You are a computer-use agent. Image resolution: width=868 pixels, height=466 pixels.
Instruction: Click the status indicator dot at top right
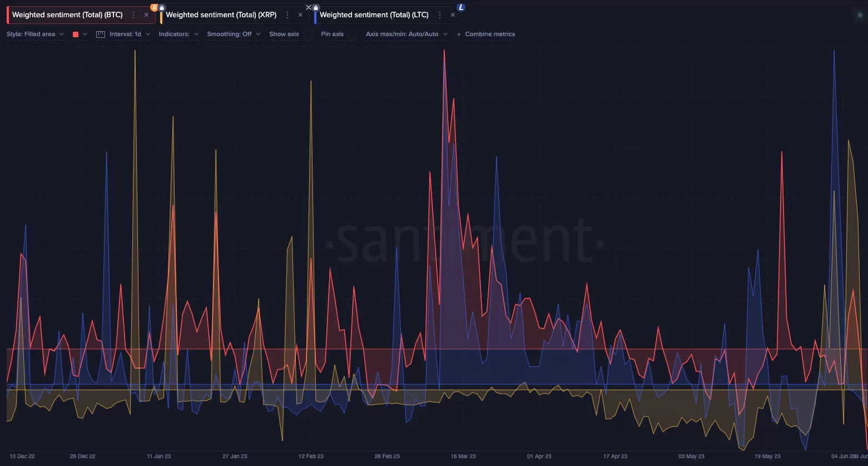click(860, 15)
